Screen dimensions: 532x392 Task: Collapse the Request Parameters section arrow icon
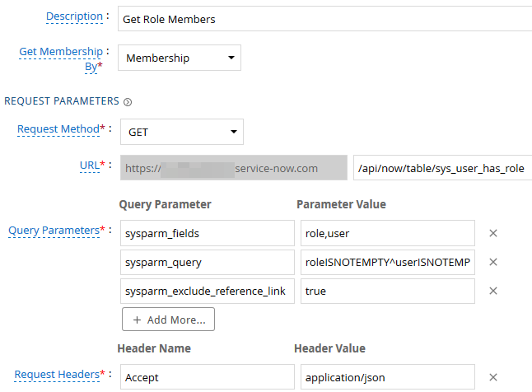[128, 102]
